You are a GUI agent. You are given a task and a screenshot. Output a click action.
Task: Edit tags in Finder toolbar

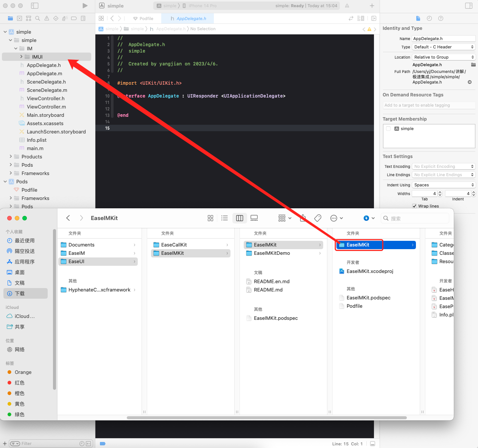coord(318,218)
